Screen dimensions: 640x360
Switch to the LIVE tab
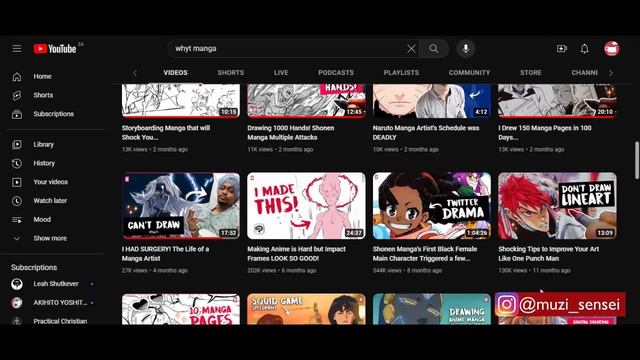point(281,73)
